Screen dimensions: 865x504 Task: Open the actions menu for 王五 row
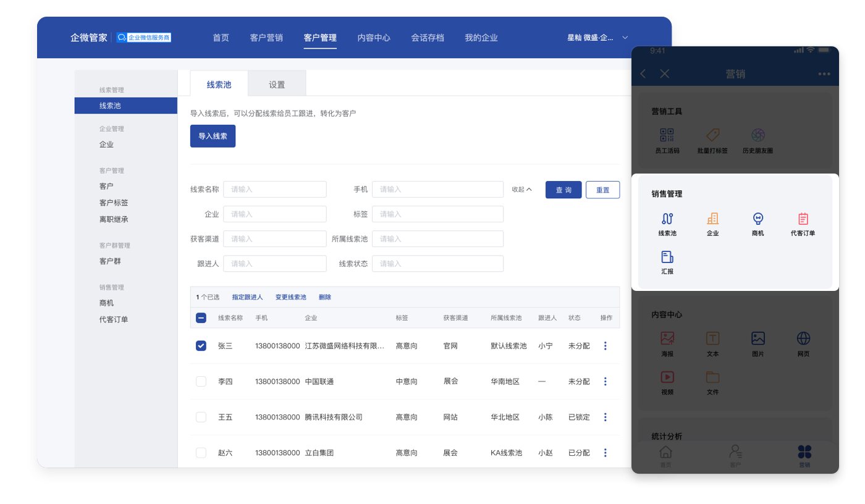coord(605,418)
